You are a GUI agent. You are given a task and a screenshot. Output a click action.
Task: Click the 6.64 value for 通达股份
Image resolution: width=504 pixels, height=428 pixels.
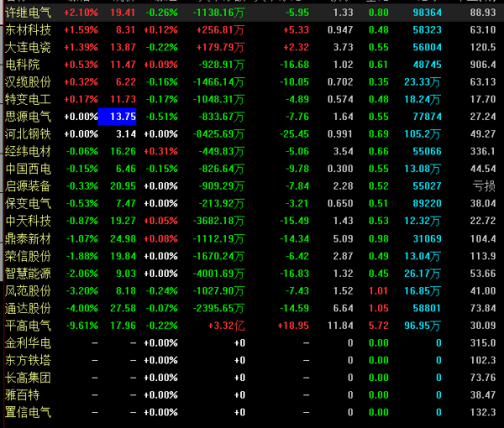(x=344, y=308)
